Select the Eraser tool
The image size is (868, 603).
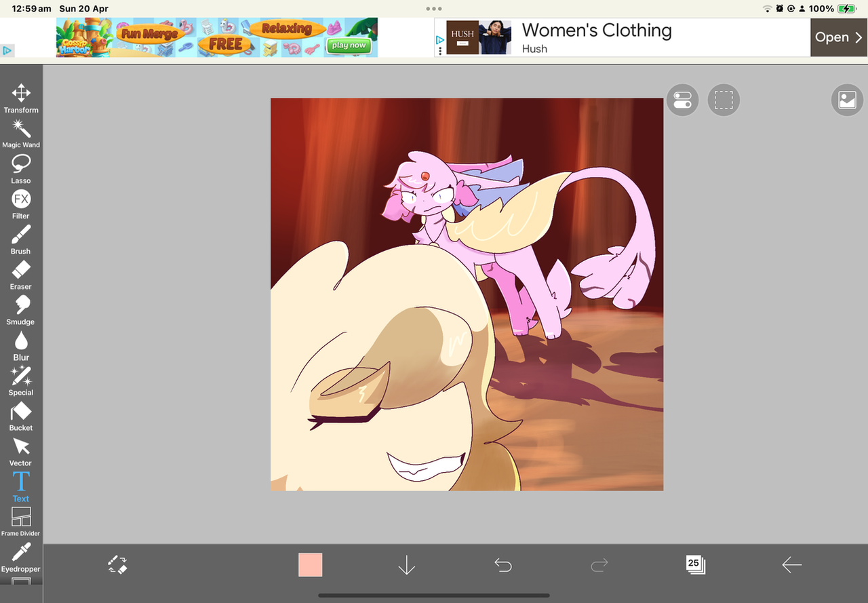[x=21, y=275]
